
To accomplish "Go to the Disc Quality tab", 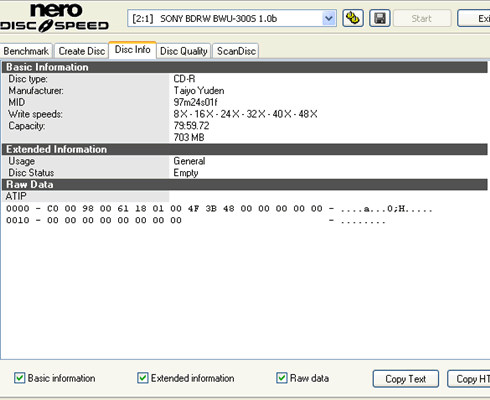I will (x=184, y=51).
